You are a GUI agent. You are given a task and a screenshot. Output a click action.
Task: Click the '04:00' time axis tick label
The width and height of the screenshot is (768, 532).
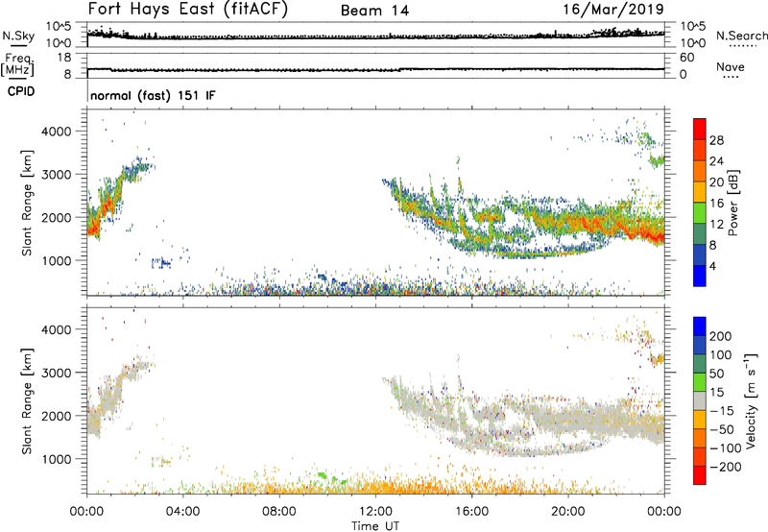click(182, 512)
